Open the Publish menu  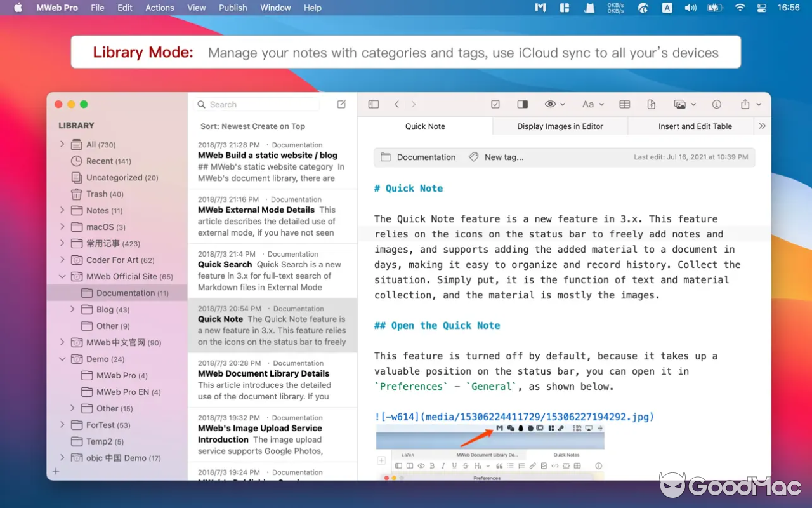pyautogui.click(x=233, y=8)
